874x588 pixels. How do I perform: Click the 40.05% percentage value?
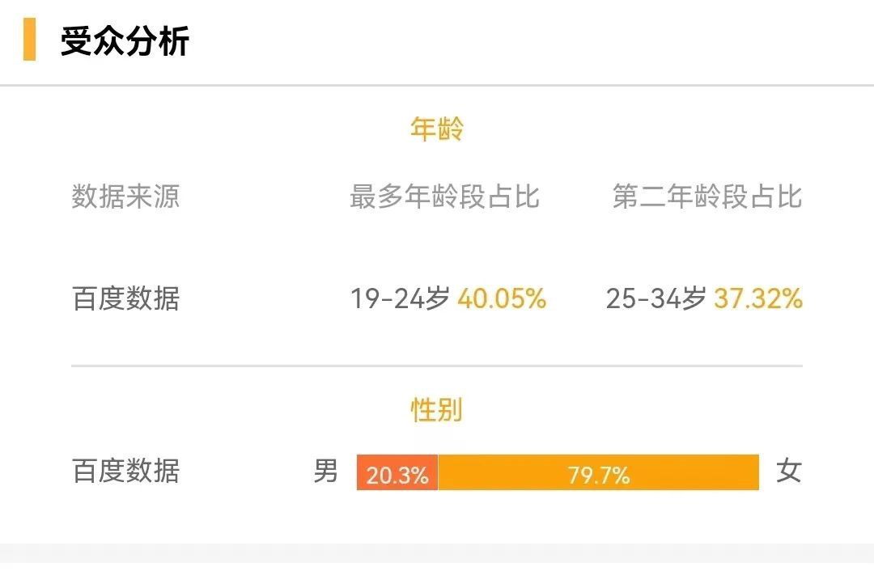pyautogui.click(x=502, y=298)
